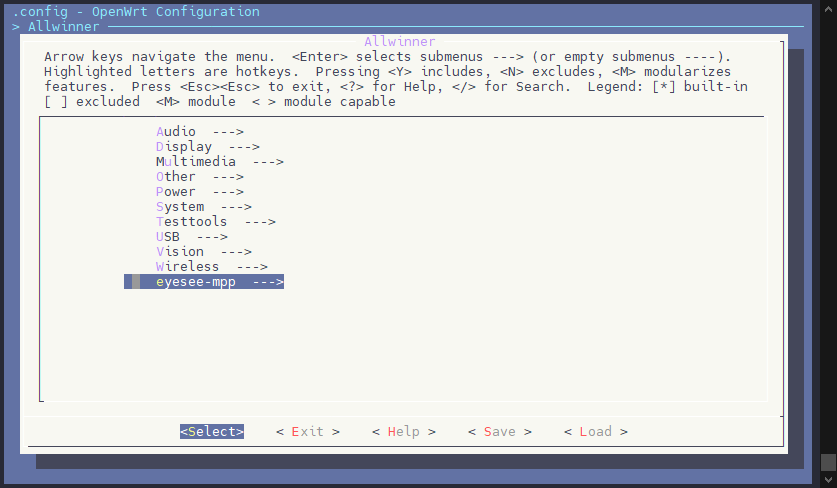The image size is (837, 488).
Task: Open the Display submenu
Action: click(x=208, y=146)
